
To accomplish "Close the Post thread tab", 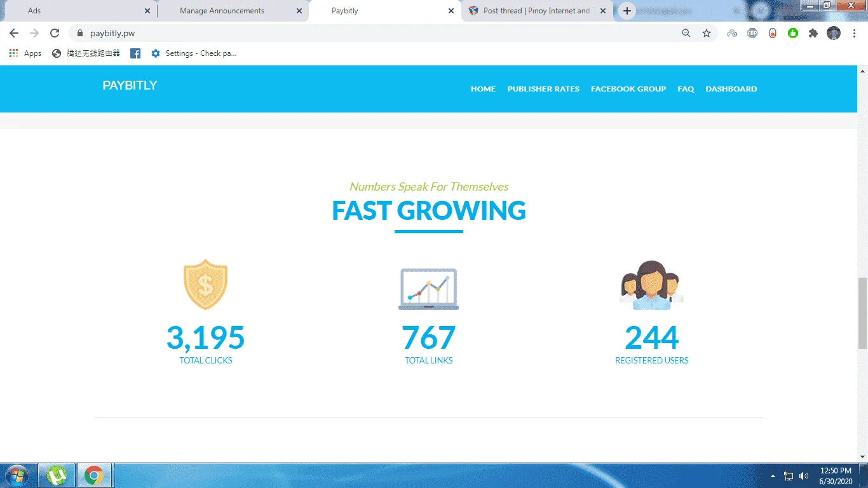I will coord(603,11).
